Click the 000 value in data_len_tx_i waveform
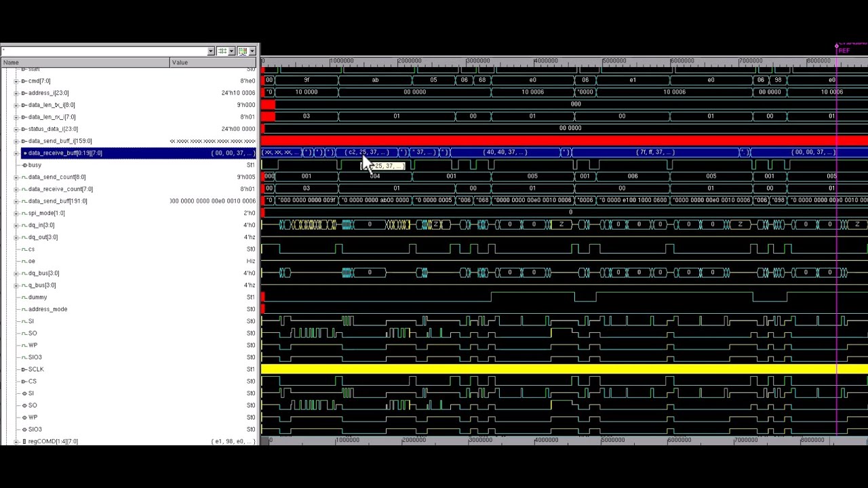 tap(576, 104)
